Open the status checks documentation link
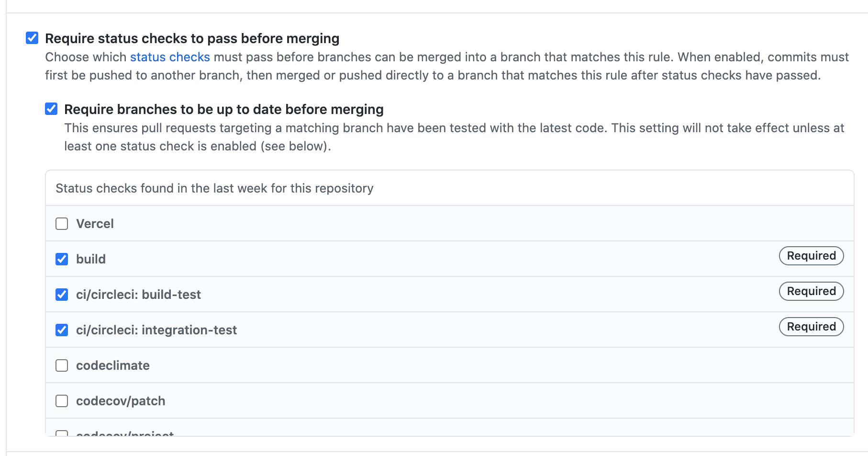 point(170,57)
